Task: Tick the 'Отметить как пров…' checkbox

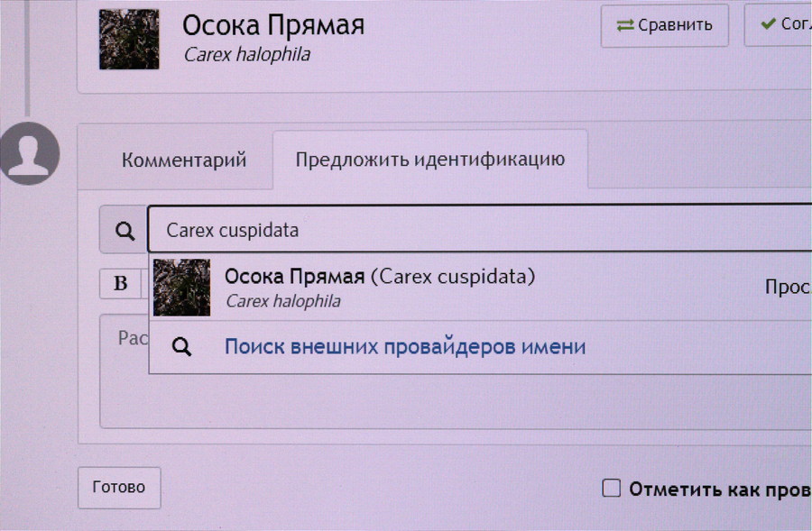Action: point(612,489)
